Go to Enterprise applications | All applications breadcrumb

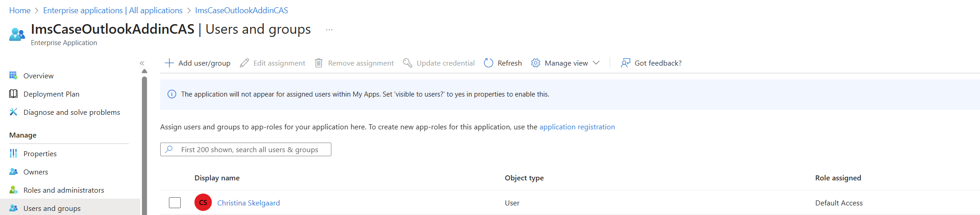[113, 10]
